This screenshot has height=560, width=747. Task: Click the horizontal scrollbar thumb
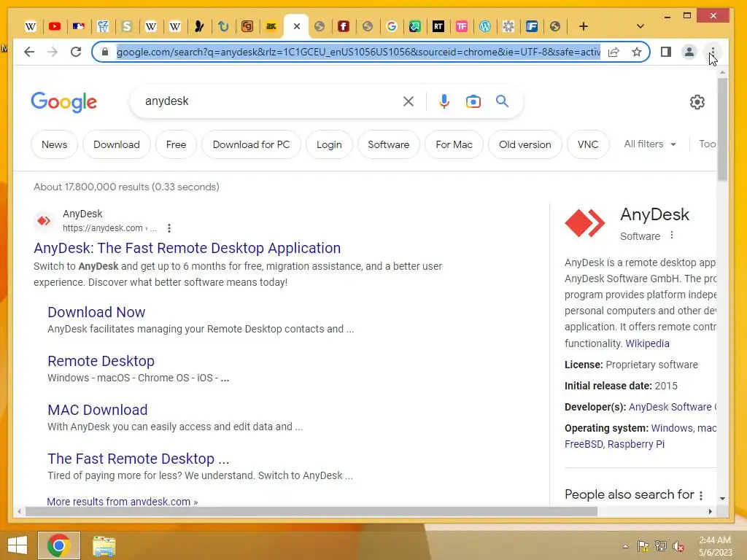click(311, 511)
